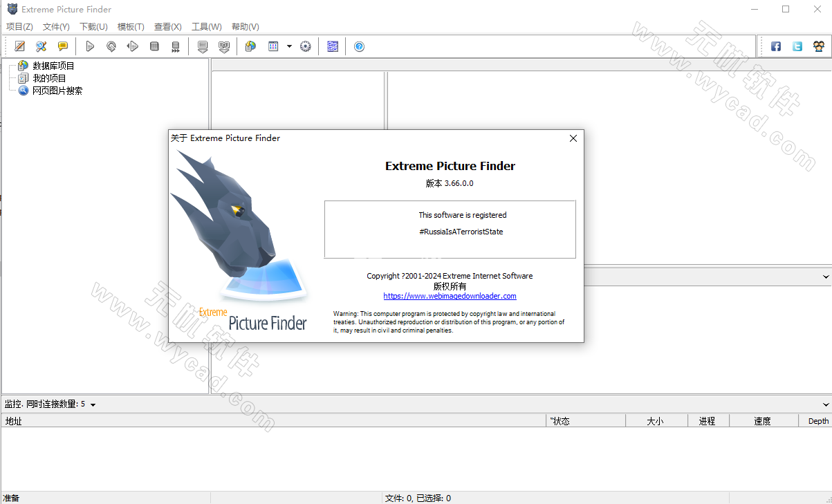Select 网页图片搜索 in the project tree
Viewport: 832px width, 504px height.
57,91
